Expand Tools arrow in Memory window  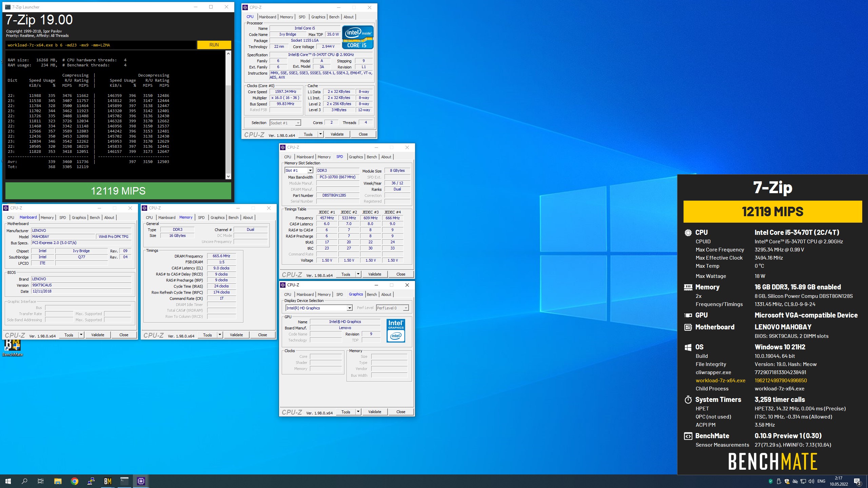pos(220,335)
